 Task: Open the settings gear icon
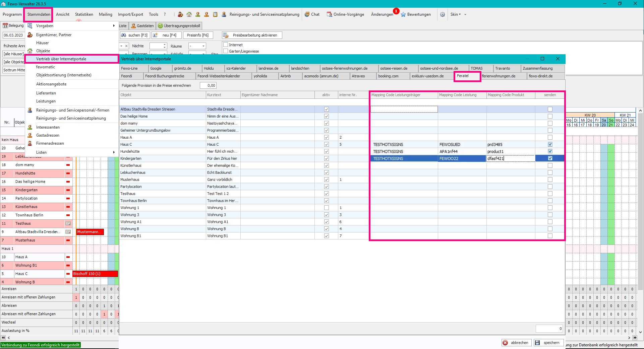pos(443,14)
